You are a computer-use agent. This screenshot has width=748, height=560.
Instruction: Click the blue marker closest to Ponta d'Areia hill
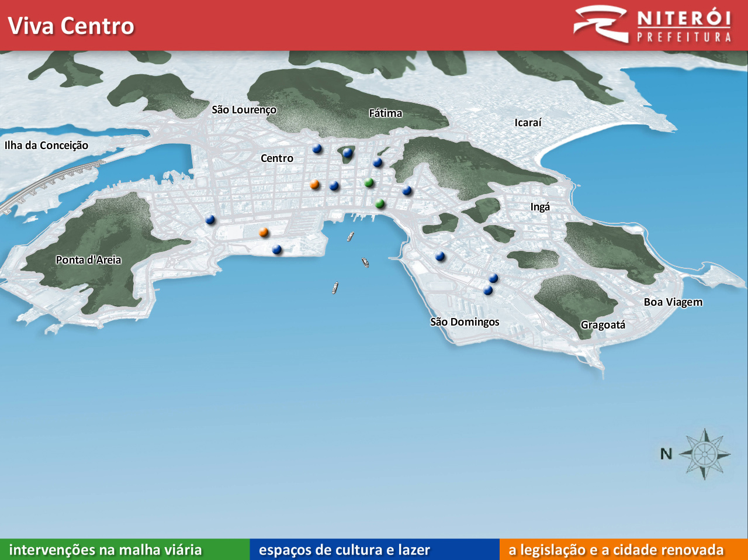click(x=210, y=220)
